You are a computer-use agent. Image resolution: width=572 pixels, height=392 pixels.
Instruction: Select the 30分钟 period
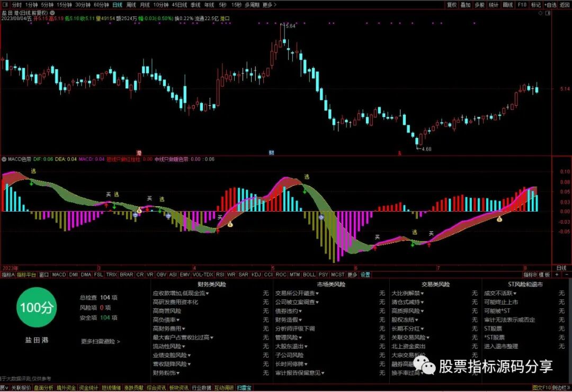83,5
